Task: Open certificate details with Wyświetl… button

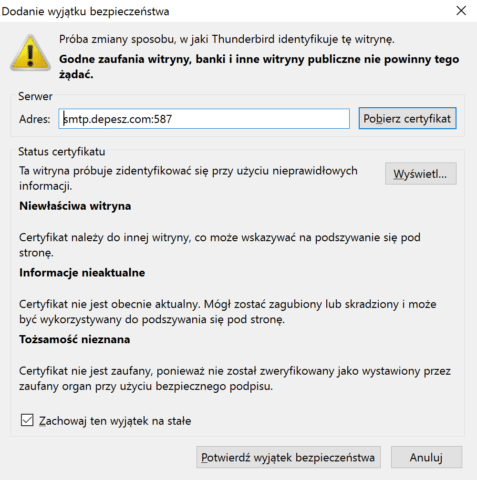Action: (421, 174)
